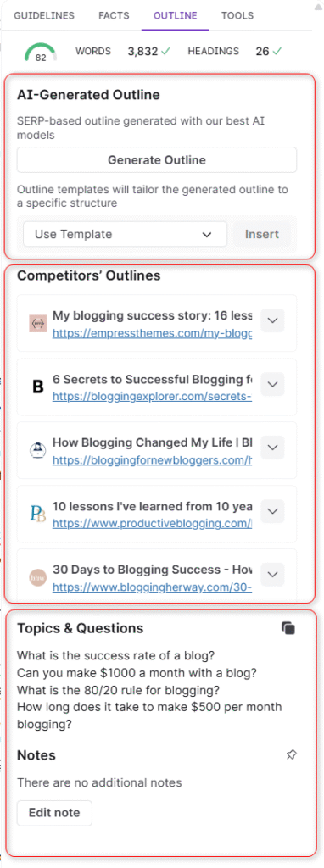Click the empressthemes site favicon
324x868 pixels.
[x=37, y=323]
